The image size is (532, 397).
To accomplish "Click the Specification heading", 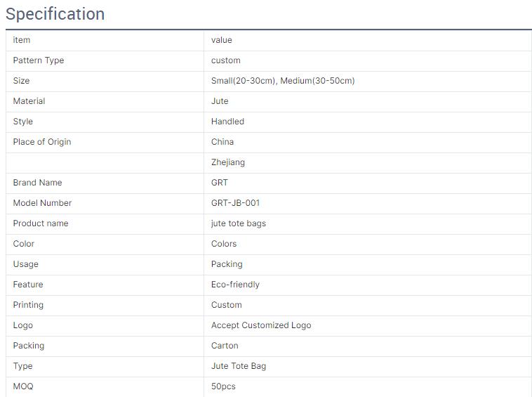I will [55, 14].
